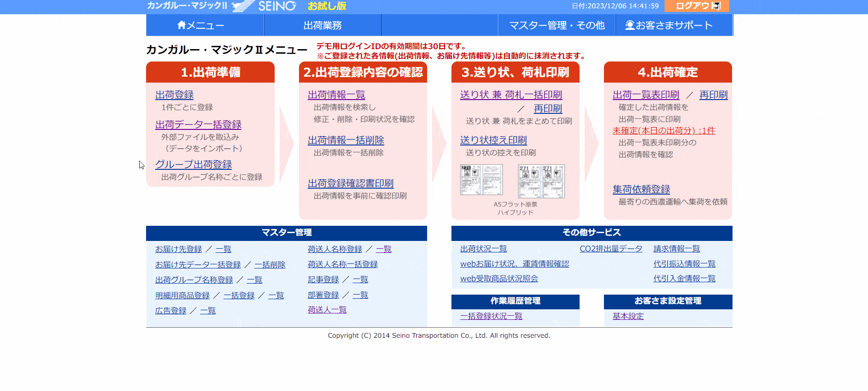This screenshot has width=868, height=391.
Task: Click 再印刷 beside 出荷一覧表印刷
Action: click(714, 95)
